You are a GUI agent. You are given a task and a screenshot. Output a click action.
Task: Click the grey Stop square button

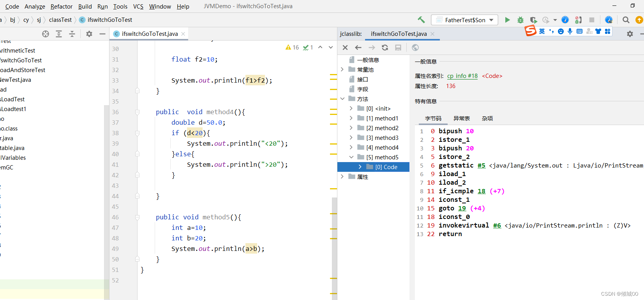[x=592, y=20]
